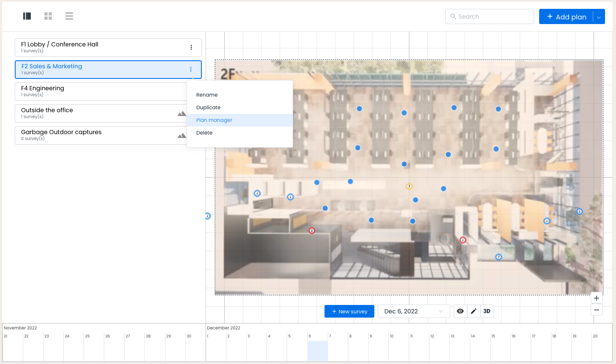Click the Add plan button
The height and width of the screenshot is (364, 616).
tap(566, 17)
